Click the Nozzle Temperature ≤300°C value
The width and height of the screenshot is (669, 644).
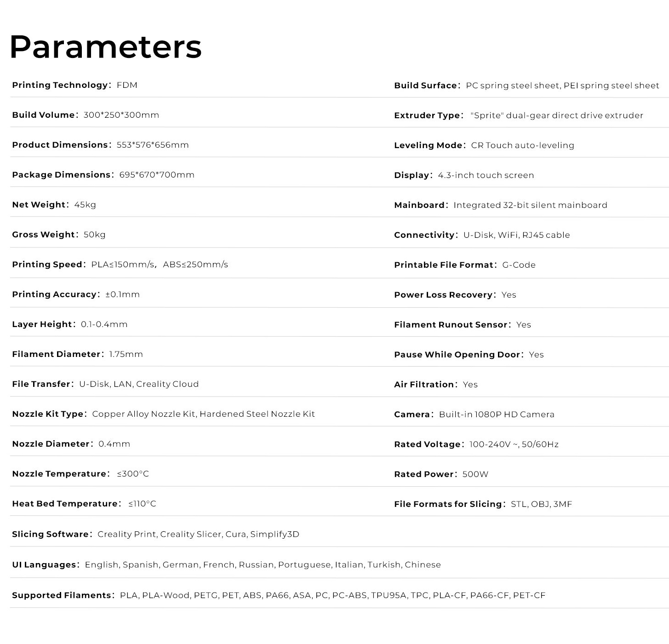(x=133, y=474)
